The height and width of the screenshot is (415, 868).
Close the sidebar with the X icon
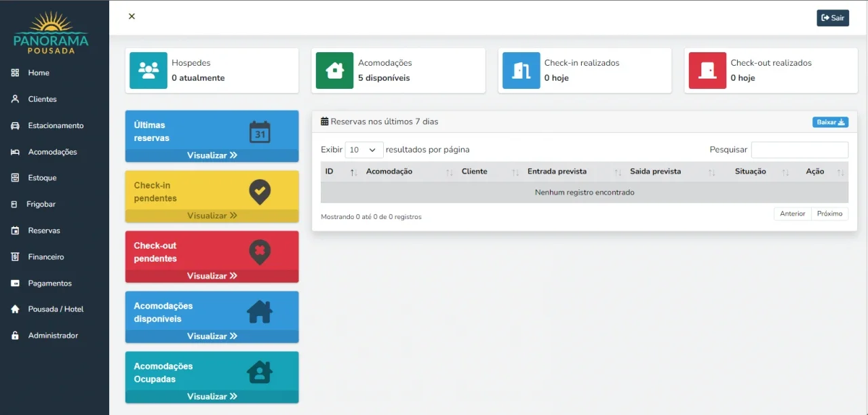tap(132, 16)
